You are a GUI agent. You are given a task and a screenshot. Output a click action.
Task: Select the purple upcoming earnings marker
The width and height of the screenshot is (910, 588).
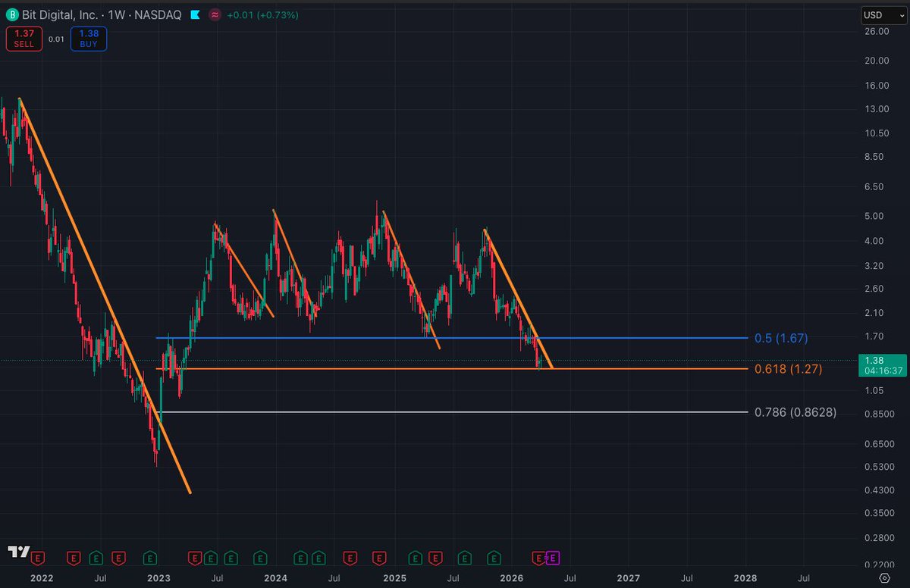tap(552, 558)
